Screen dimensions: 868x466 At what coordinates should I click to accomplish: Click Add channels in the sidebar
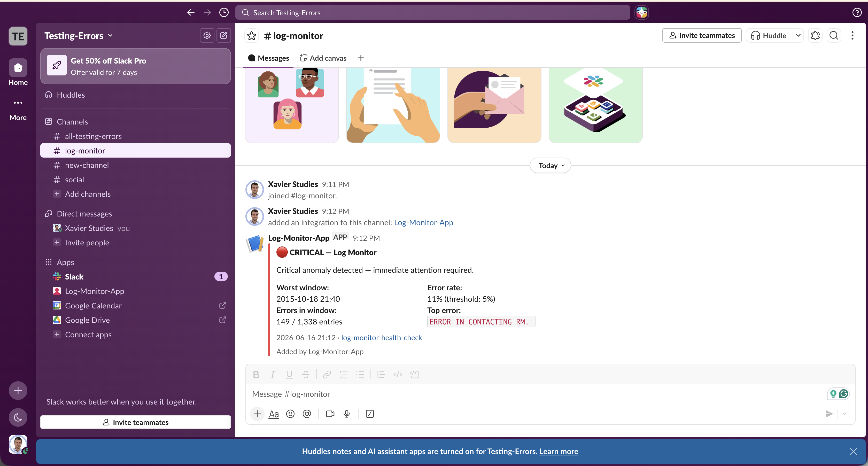(135, 194)
